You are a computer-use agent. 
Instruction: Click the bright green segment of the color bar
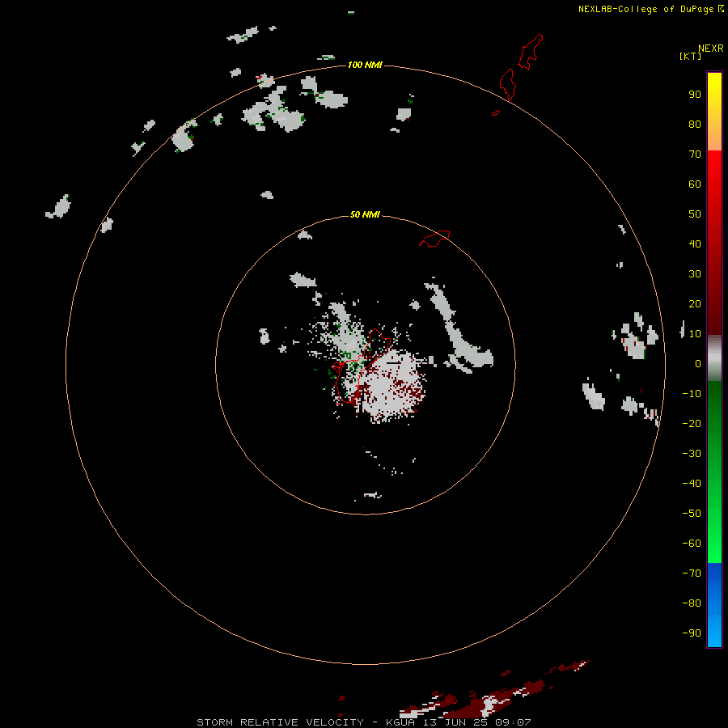coord(714,472)
